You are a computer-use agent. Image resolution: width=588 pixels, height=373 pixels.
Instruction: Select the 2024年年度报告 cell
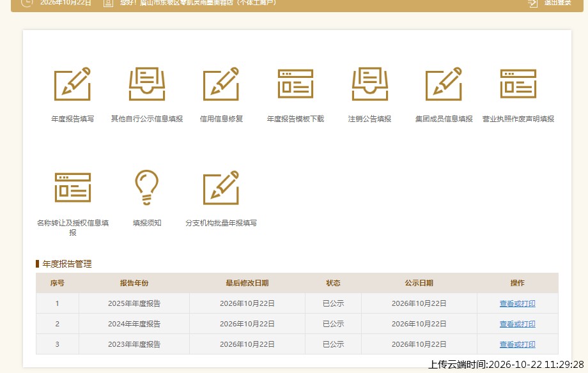click(134, 324)
